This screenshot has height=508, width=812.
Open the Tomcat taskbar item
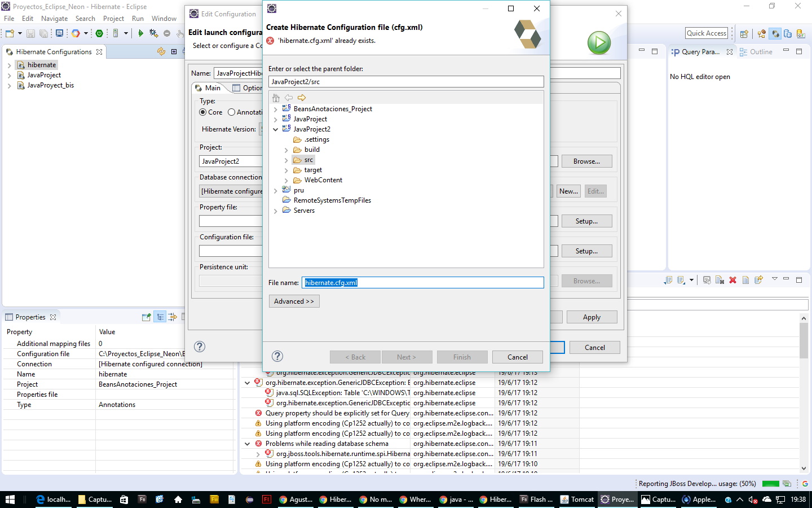pyautogui.click(x=577, y=499)
